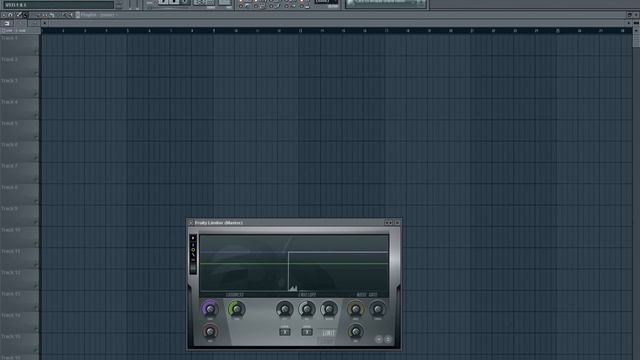Maximize the Playlist window
This screenshot has width=640, height=360.
629,15
